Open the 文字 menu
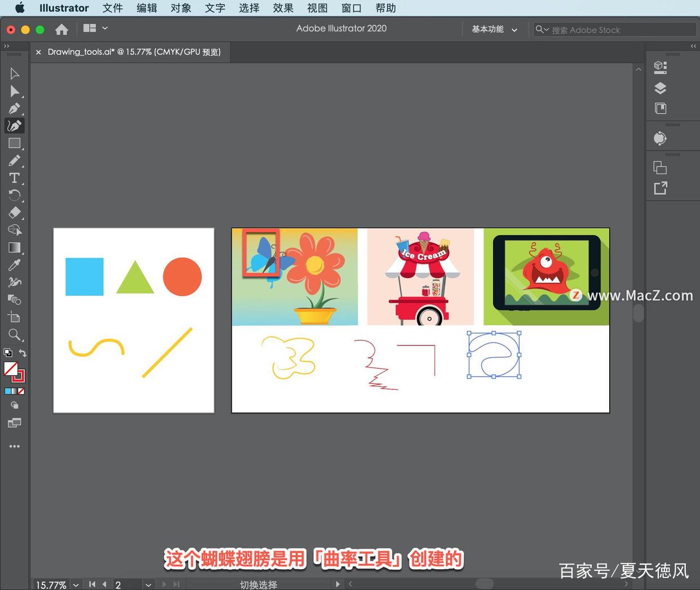 [x=215, y=8]
